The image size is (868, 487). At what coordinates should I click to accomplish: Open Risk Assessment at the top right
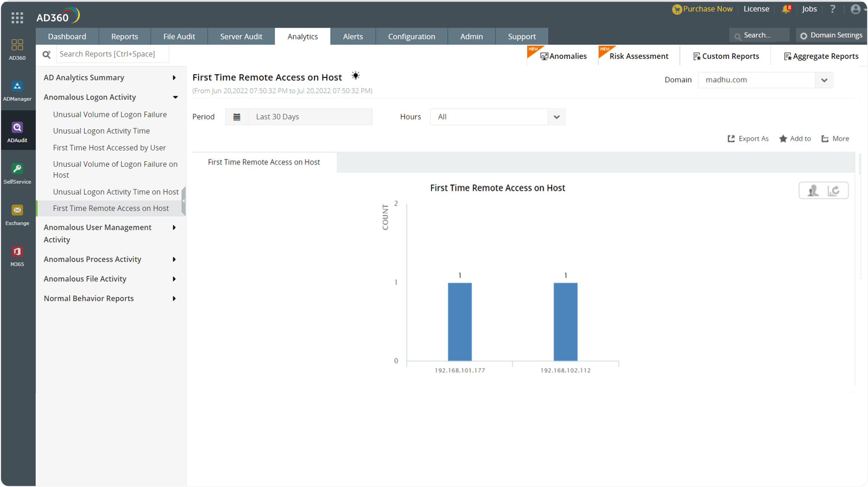coord(639,56)
